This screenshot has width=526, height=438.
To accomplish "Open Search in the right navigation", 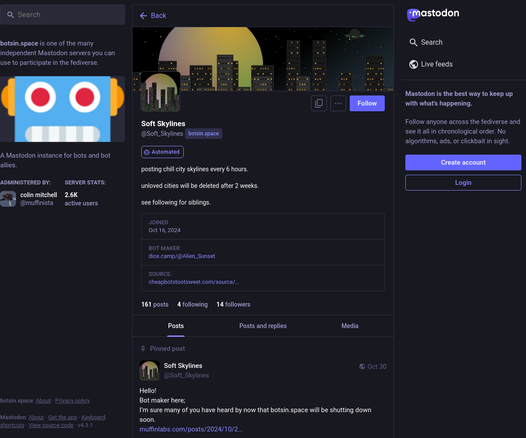I will (426, 42).
